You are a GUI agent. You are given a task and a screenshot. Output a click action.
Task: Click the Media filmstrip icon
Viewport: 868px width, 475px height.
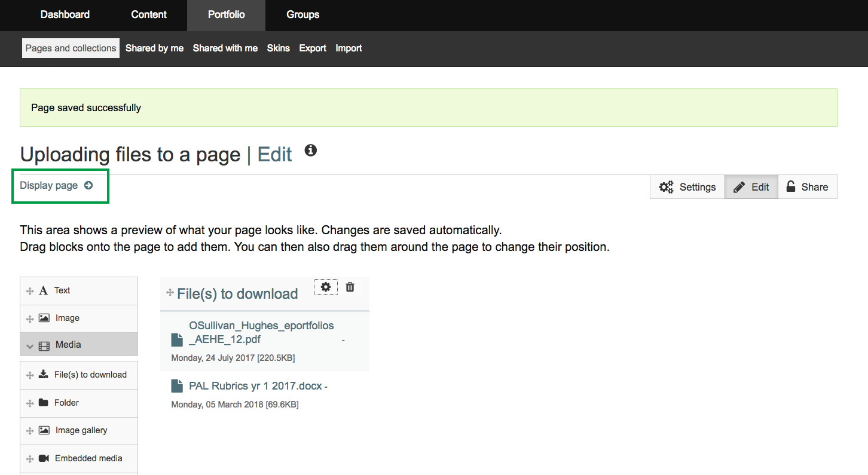(x=44, y=345)
